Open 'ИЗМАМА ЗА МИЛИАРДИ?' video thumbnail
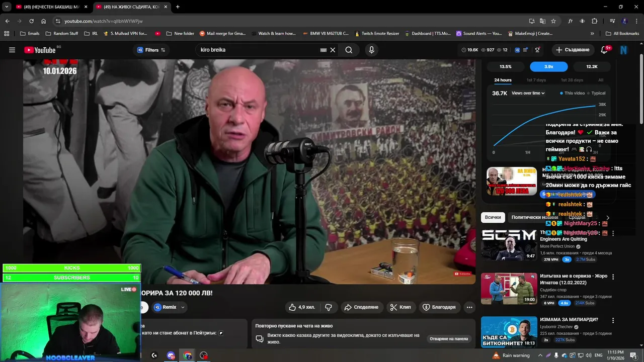The width and height of the screenshot is (644, 362). [x=509, y=332]
